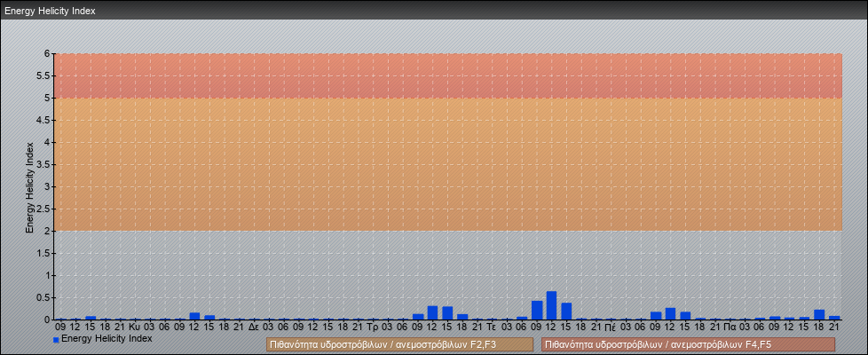Select the Κυ day label on the x-axis
868x355 pixels.
pyautogui.click(x=134, y=327)
